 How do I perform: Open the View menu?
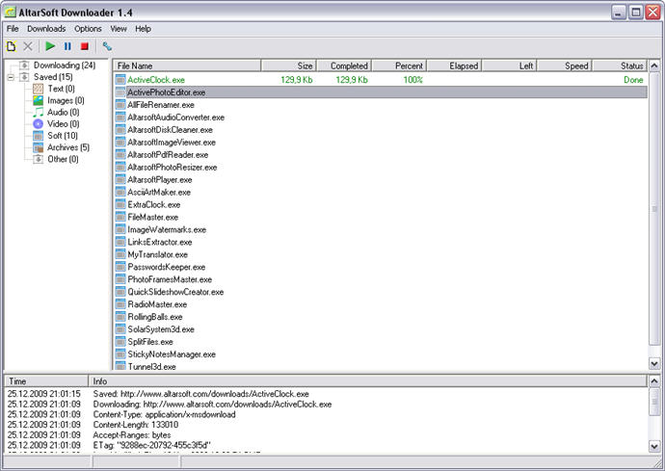click(118, 29)
